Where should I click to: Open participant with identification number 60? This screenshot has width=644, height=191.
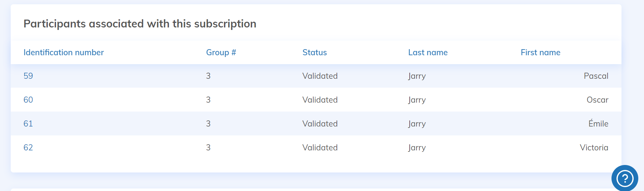28,100
